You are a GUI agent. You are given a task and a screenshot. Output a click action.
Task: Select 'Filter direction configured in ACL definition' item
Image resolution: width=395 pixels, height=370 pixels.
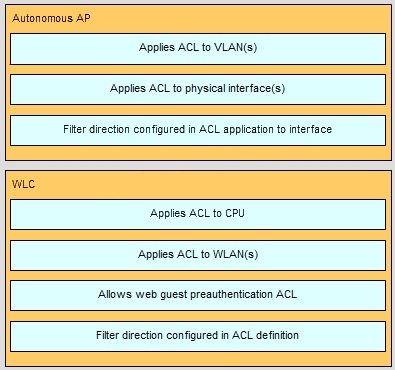[198, 336]
